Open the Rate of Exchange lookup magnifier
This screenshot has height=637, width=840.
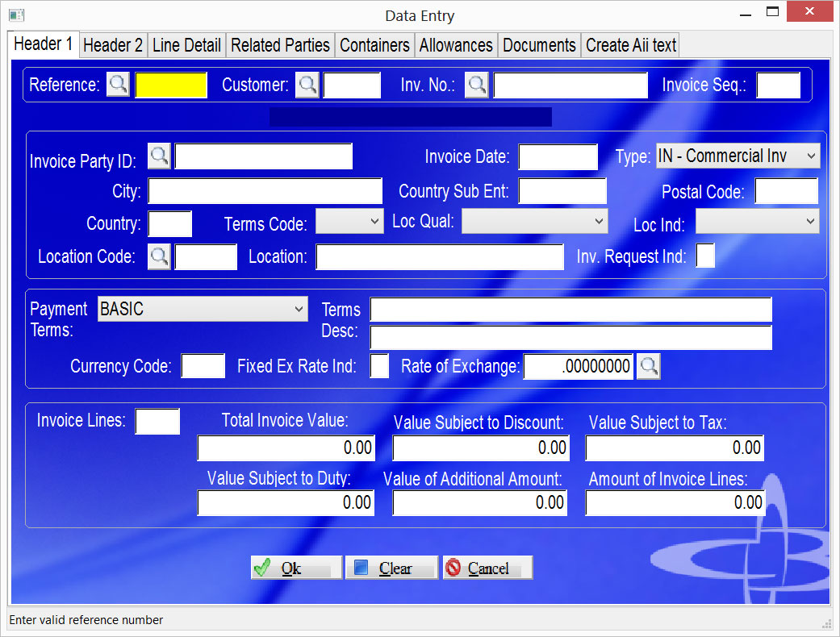coord(648,366)
